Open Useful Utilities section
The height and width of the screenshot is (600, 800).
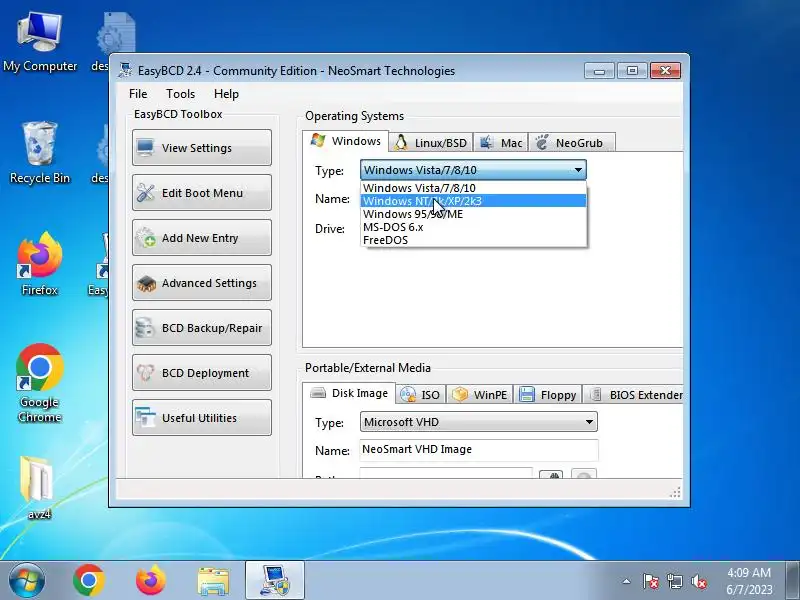pos(202,417)
